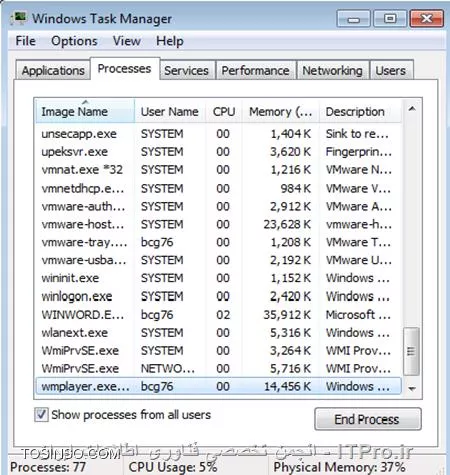Select the upeksvr.exe process
This screenshot has height=475, width=450.
(x=218, y=152)
